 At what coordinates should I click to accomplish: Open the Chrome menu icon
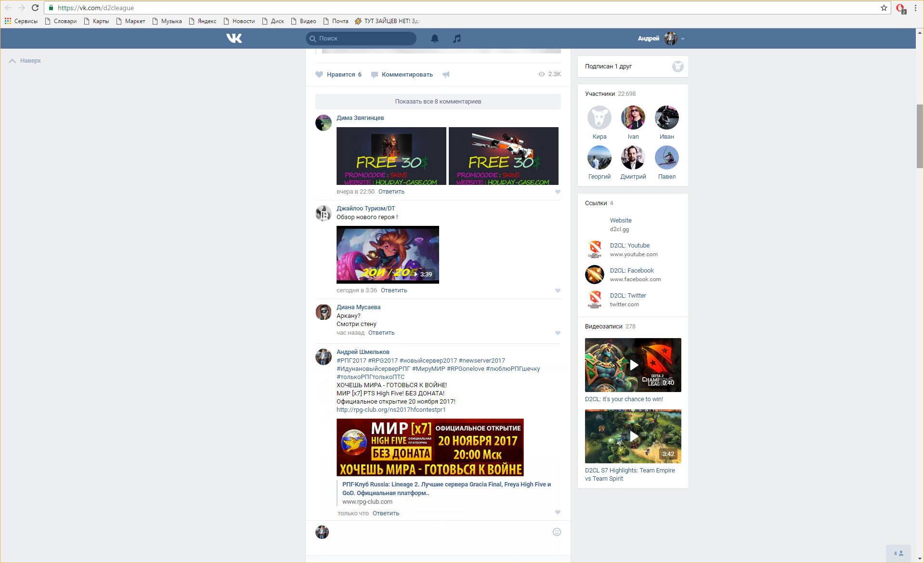click(x=915, y=8)
